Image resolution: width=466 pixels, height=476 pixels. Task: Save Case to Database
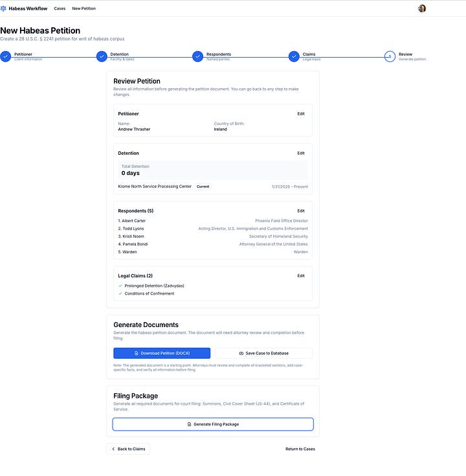(263, 353)
